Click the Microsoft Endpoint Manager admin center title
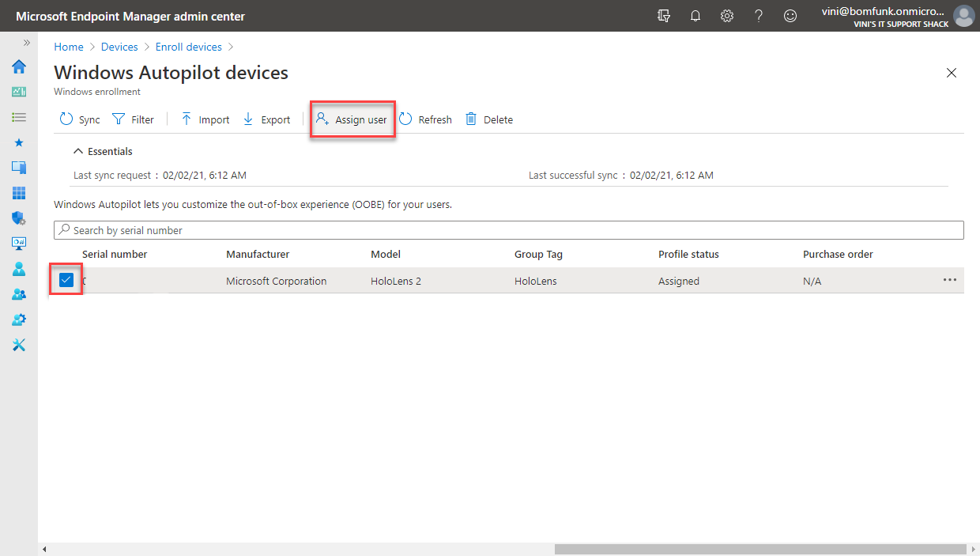 pyautogui.click(x=130, y=16)
